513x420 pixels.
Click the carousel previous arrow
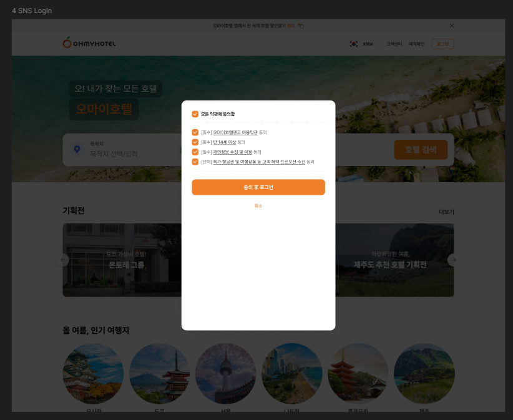pyautogui.click(x=63, y=260)
